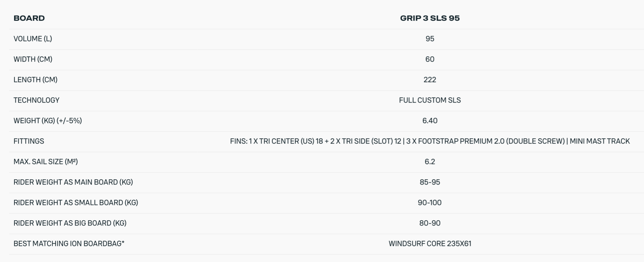The height and width of the screenshot is (262, 644).
Task: Click the VOLUME (L) row label
Action: (33, 39)
